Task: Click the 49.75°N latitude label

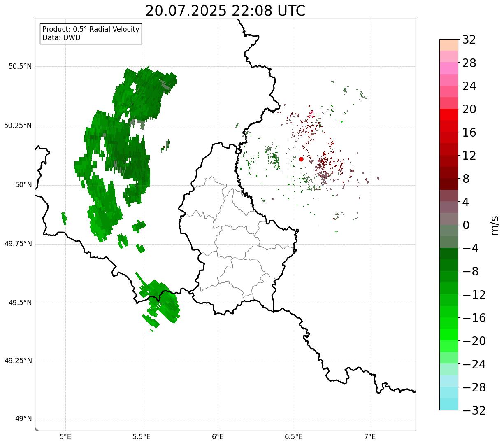Action: [18, 244]
